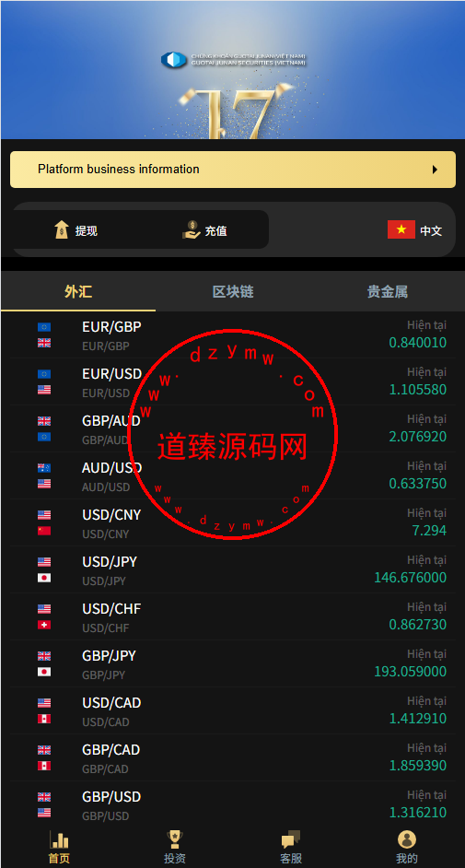Click USD/JPY price 146.676000
The width and height of the screenshot is (465, 868).
point(411,578)
